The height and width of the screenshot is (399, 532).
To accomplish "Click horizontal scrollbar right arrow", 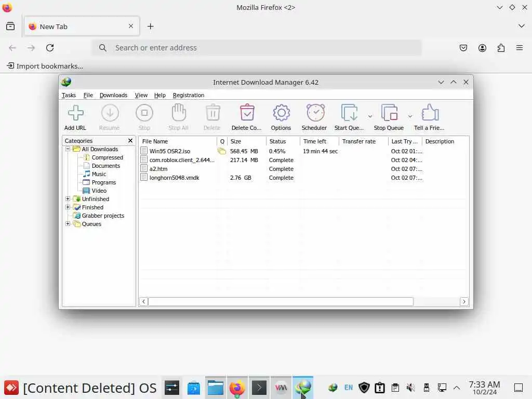I will point(464,301).
